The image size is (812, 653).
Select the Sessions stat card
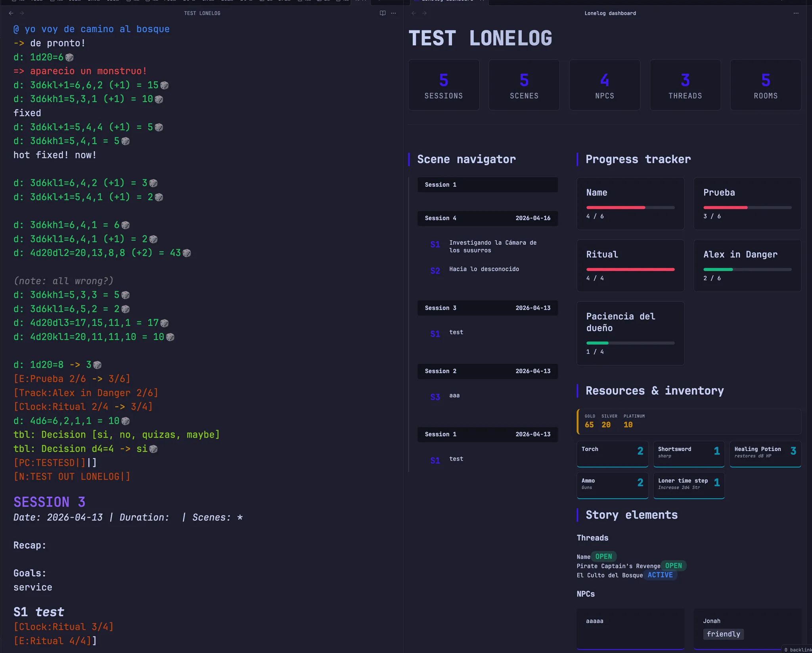point(444,85)
